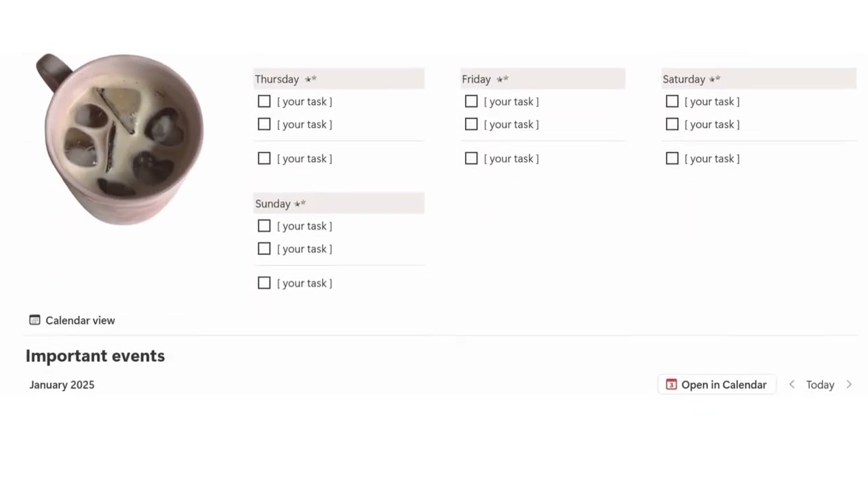Click the iced coffee mug image

(122, 139)
